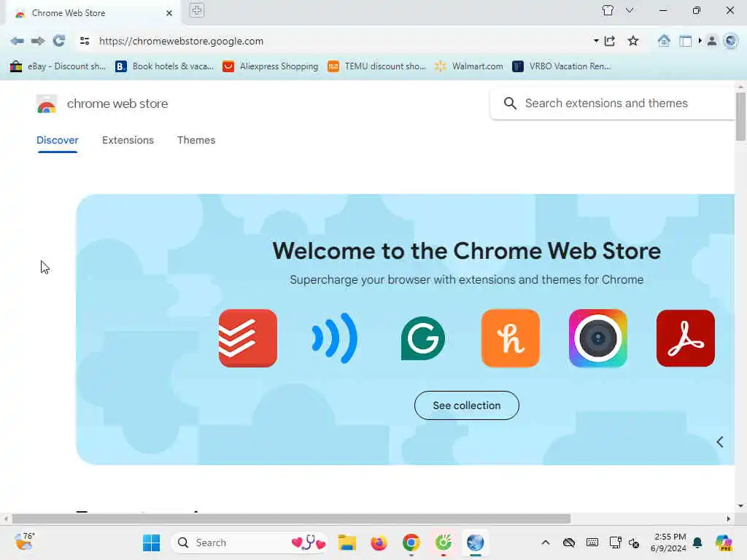The image size is (747, 560).
Task: Click the taskbar Search box
Action: pyautogui.click(x=249, y=542)
